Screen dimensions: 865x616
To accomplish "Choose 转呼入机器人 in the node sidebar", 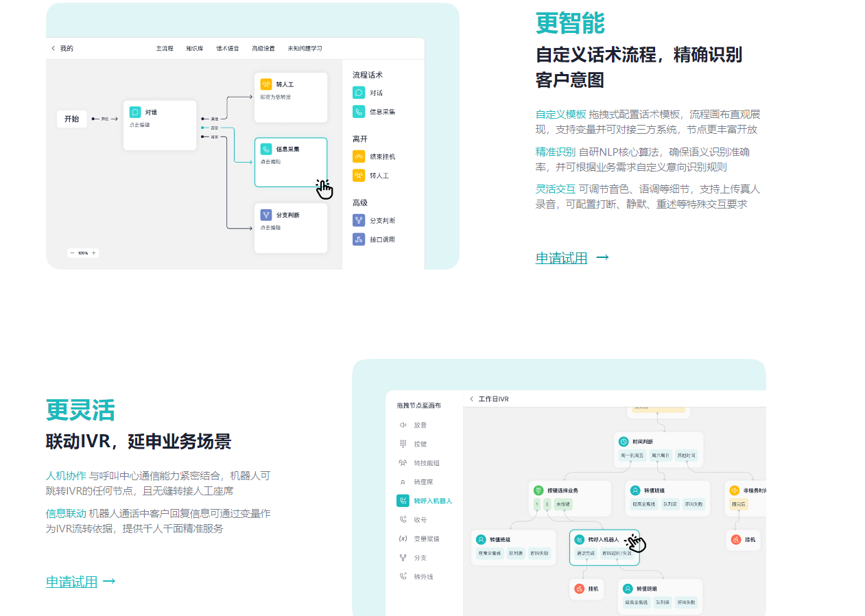I will (425, 501).
